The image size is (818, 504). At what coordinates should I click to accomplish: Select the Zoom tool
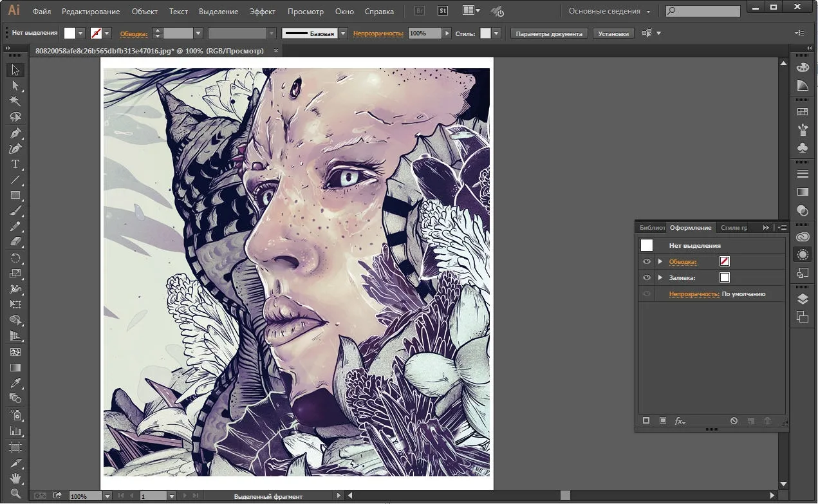[15, 494]
